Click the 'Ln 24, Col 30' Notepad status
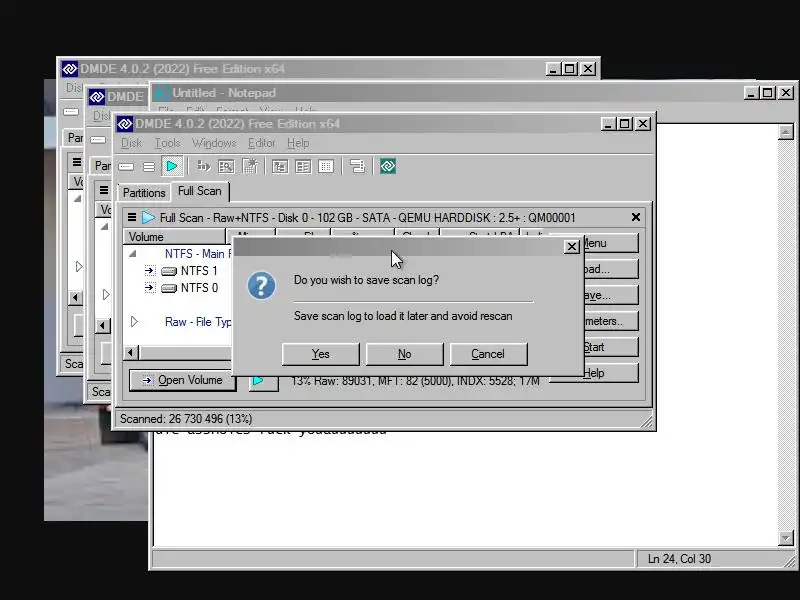 (x=679, y=559)
